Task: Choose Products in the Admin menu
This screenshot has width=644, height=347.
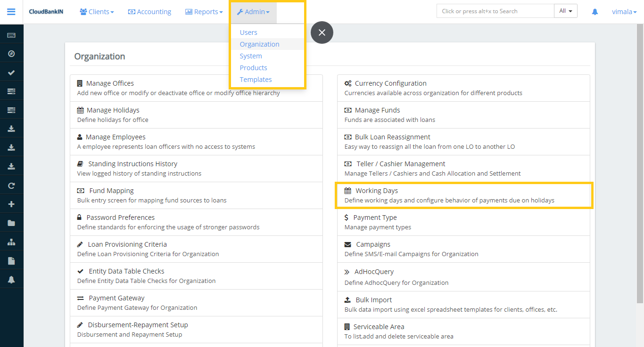Action: pyautogui.click(x=253, y=68)
